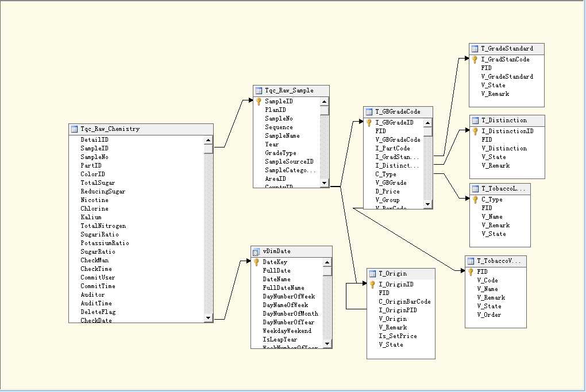Click the Tqc_Raw_Sample table icon
Image resolution: width=586 pixels, height=392 pixels.
[259, 91]
